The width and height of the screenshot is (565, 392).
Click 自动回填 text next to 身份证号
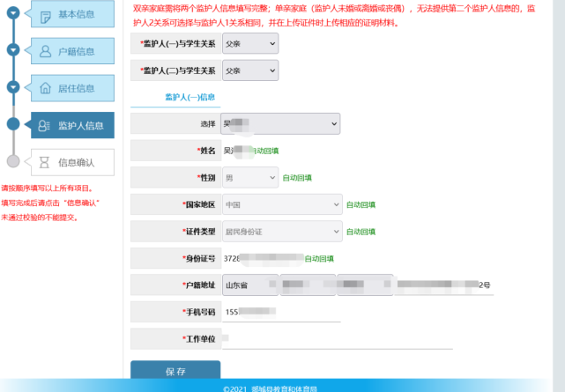click(319, 258)
